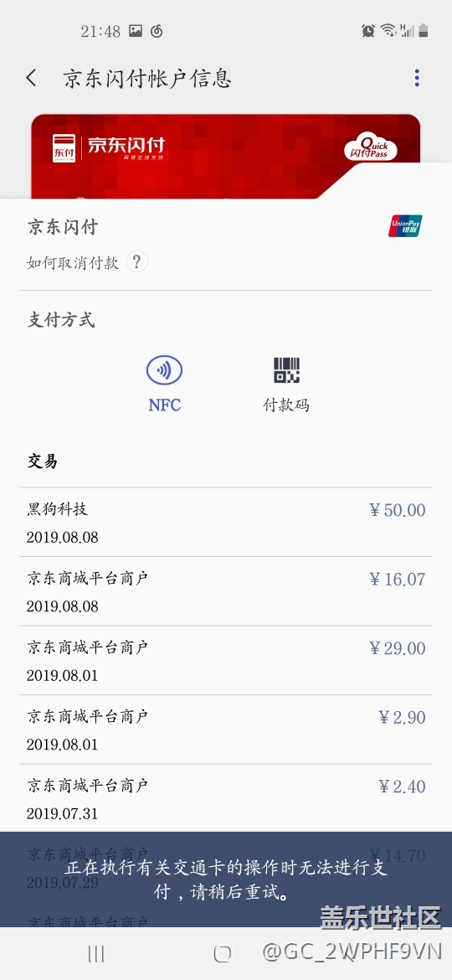
Task: Tap the home navigation button
Action: click(x=223, y=953)
